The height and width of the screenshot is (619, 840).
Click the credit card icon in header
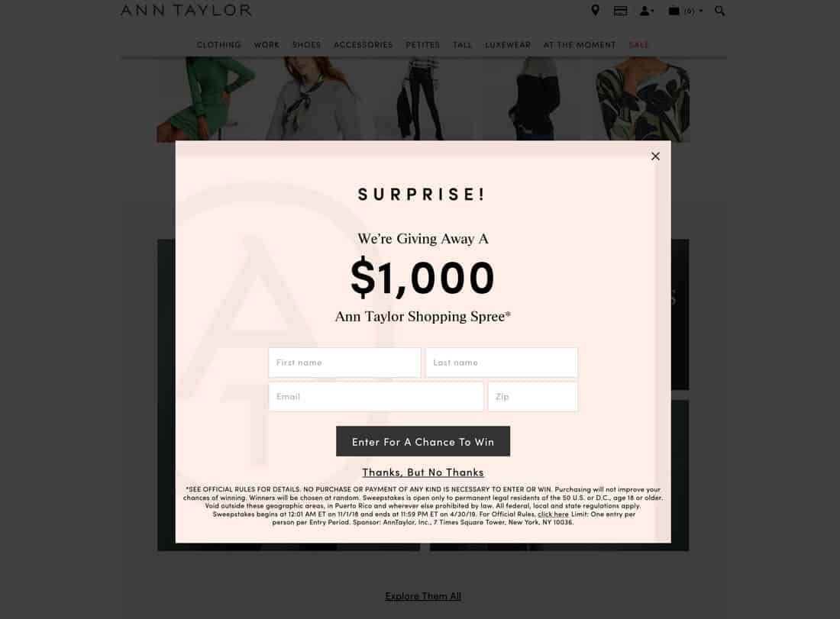620,11
